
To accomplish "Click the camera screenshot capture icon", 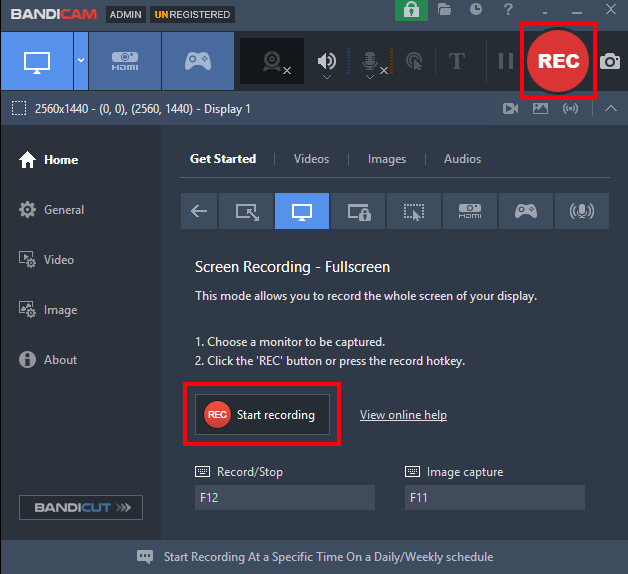I will 609,61.
